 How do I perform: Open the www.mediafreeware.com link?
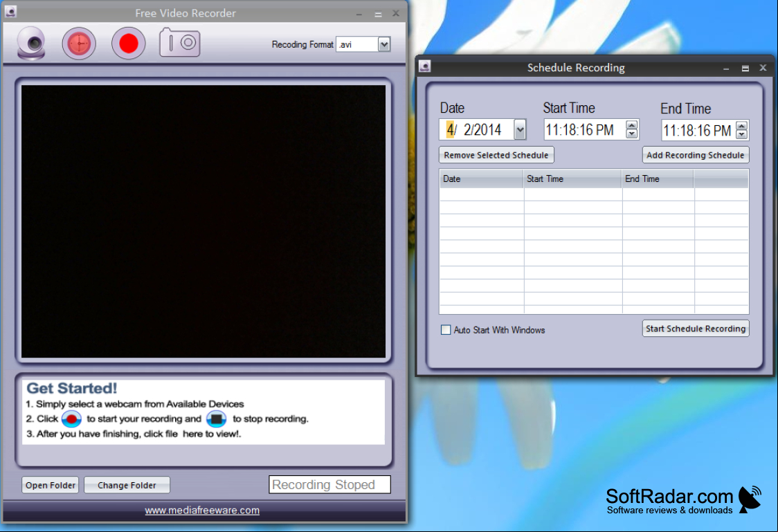point(202,510)
